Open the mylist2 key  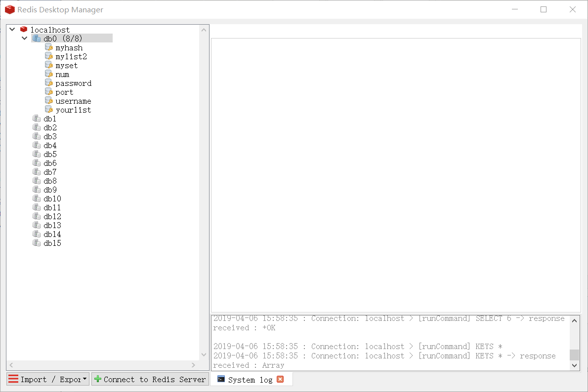click(71, 57)
